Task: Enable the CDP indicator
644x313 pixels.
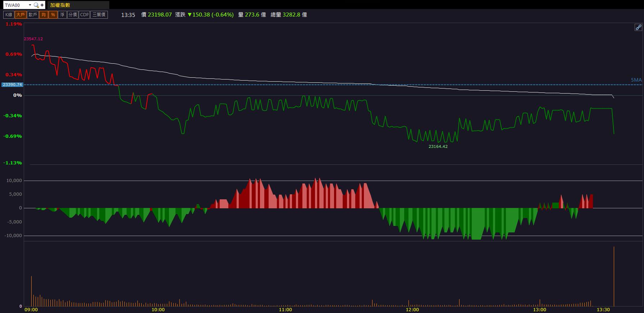Action: click(x=84, y=15)
